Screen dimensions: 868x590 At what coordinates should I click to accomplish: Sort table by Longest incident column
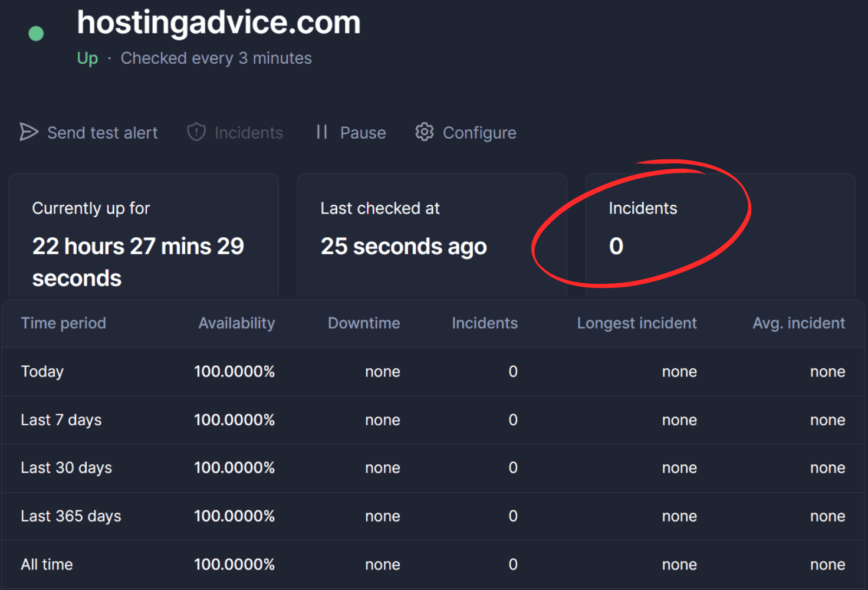click(x=637, y=323)
